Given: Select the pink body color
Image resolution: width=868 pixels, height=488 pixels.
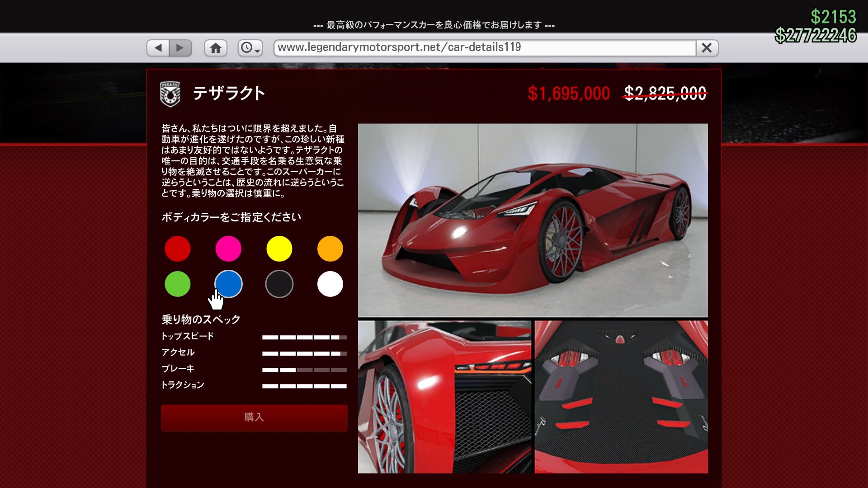Looking at the screenshot, I should click(228, 249).
